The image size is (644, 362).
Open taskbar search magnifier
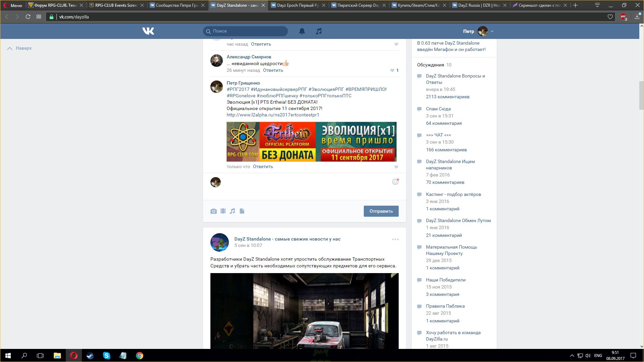tap(24, 356)
